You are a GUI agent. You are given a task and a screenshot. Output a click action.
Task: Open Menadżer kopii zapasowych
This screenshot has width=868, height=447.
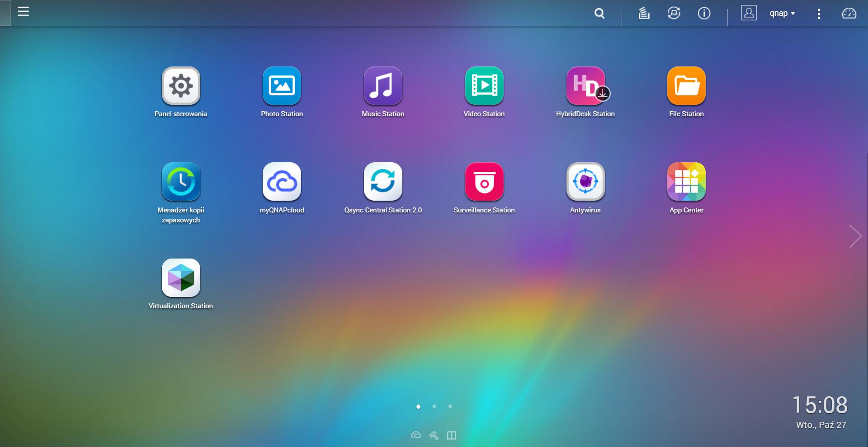point(181,182)
